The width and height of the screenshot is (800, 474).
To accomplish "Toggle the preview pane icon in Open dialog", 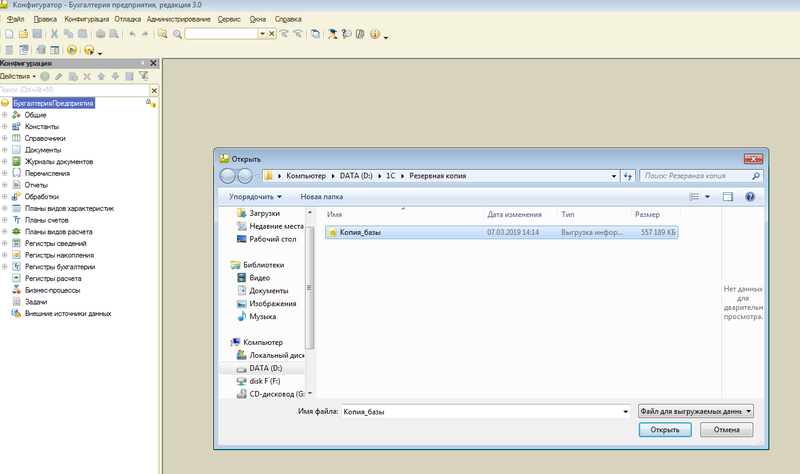I will pos(728,196).
